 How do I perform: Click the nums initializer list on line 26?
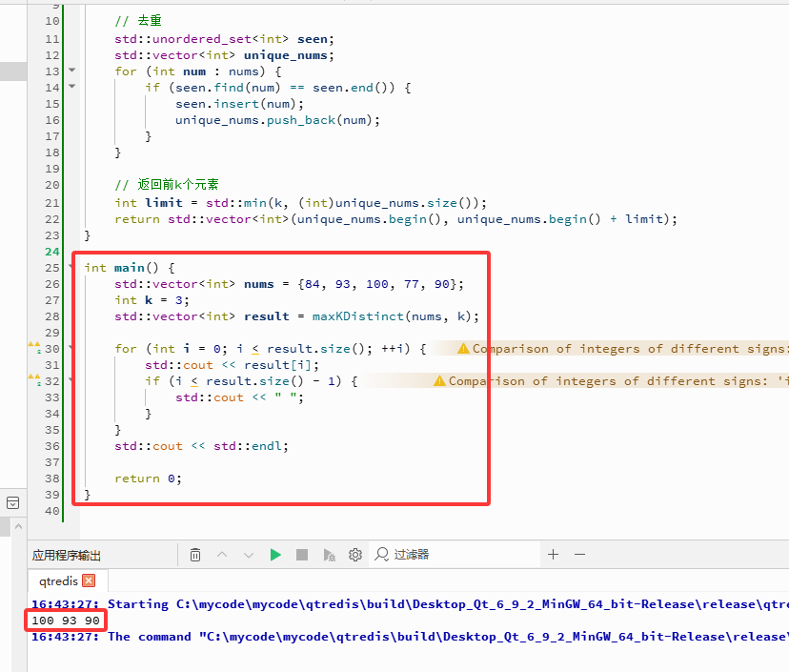click(377, 284)
